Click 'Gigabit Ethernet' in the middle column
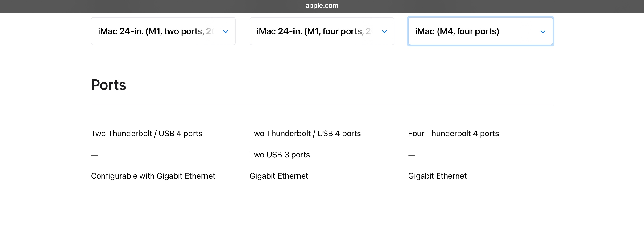The image size is (644, 236). tap(279, 176)
